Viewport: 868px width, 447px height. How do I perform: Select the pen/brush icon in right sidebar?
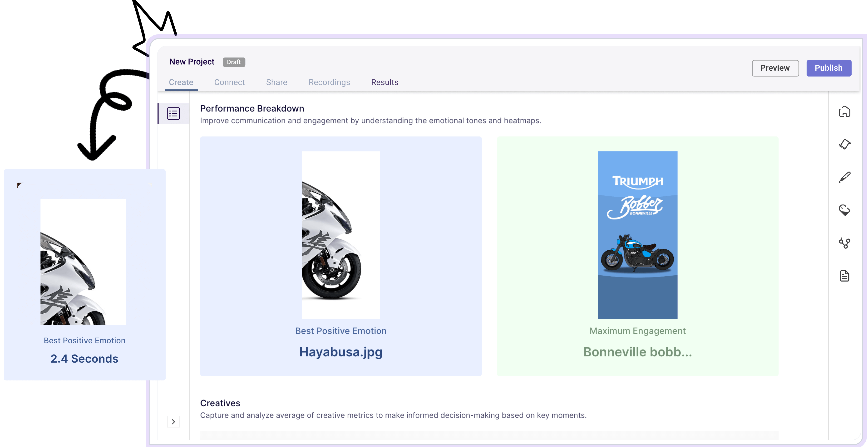(844, 177)
